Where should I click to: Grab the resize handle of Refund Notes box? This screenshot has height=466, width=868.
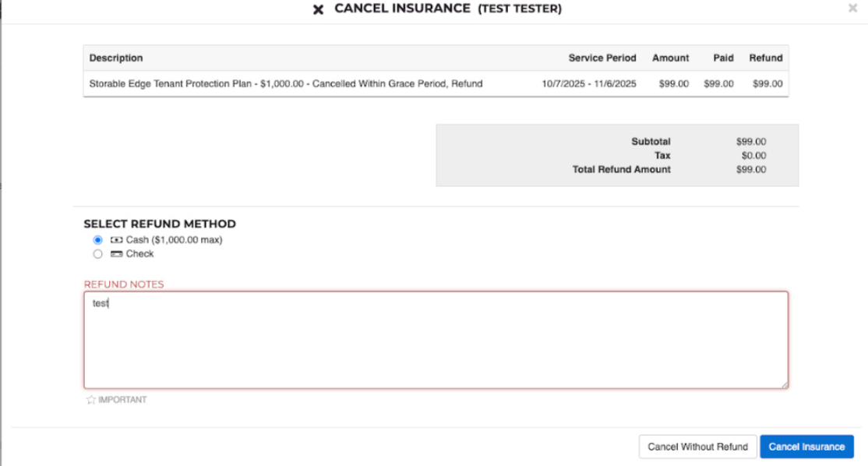click(x=784, y=384)
